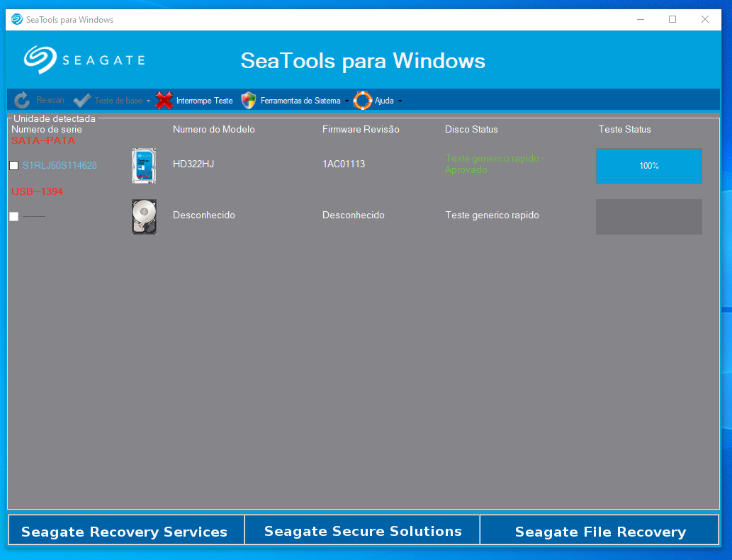Open Seagate Secure Solutions
Viewport: 732px width, 560px height.
tap(362, 530)
